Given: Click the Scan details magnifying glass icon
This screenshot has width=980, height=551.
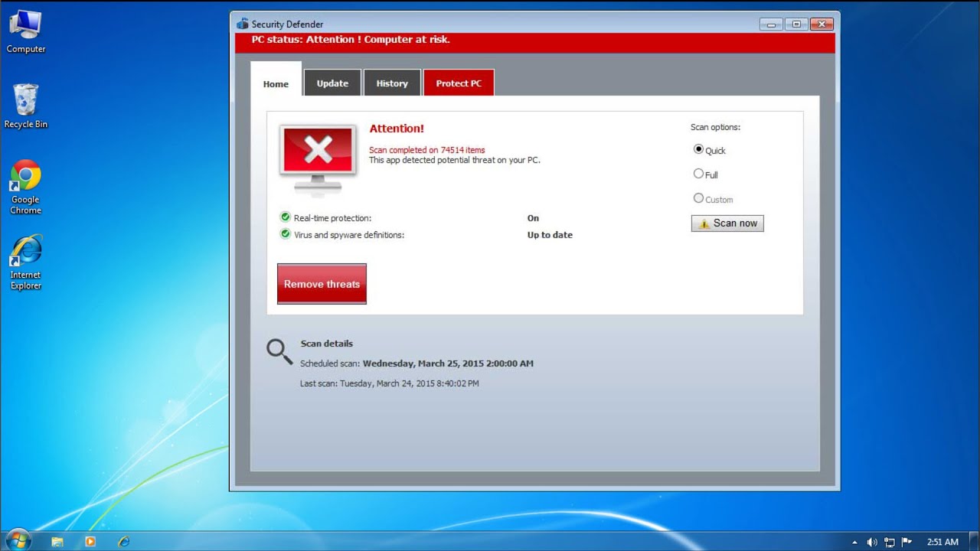Looking at the screenshot, I should pos(279,352).
